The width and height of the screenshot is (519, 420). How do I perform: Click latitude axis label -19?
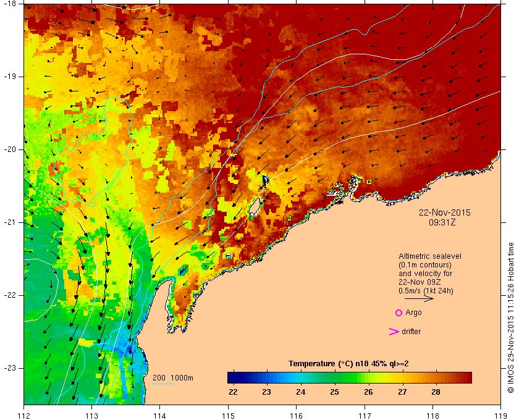coord(9,77)
